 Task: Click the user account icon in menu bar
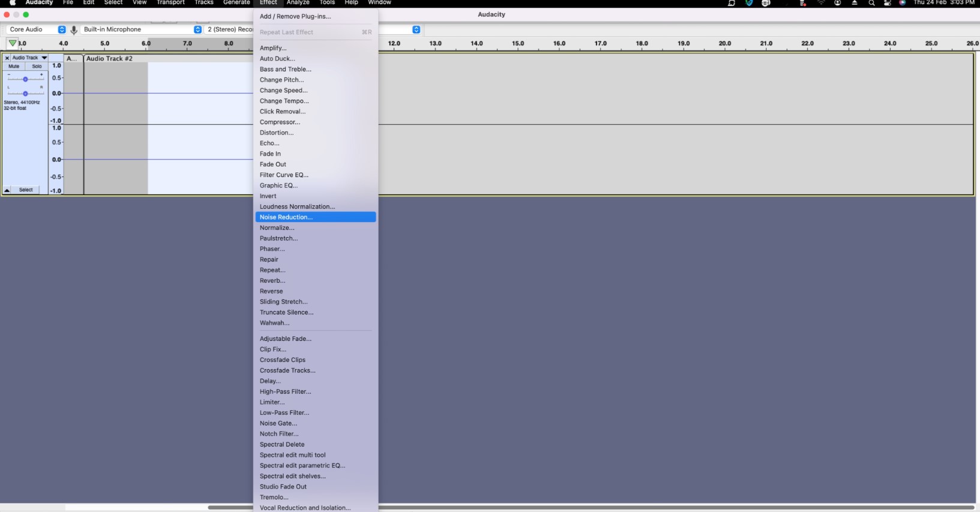click(838, 3)
